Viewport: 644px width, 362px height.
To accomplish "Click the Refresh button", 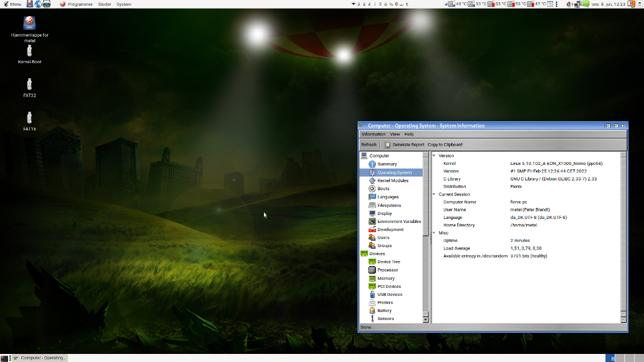I will tap(369, 145).
